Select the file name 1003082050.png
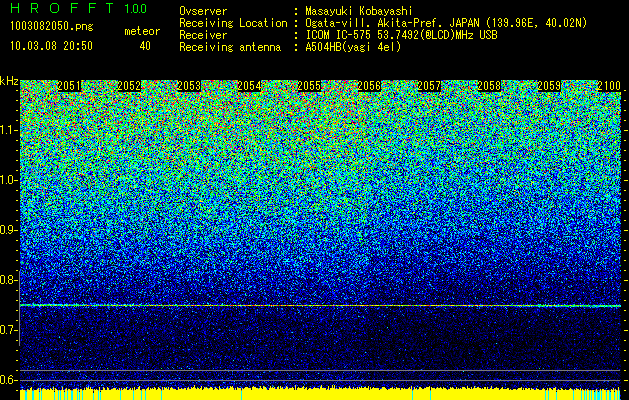Image resolution: width=629 pixels, height=400 pixels. (52, 27)
